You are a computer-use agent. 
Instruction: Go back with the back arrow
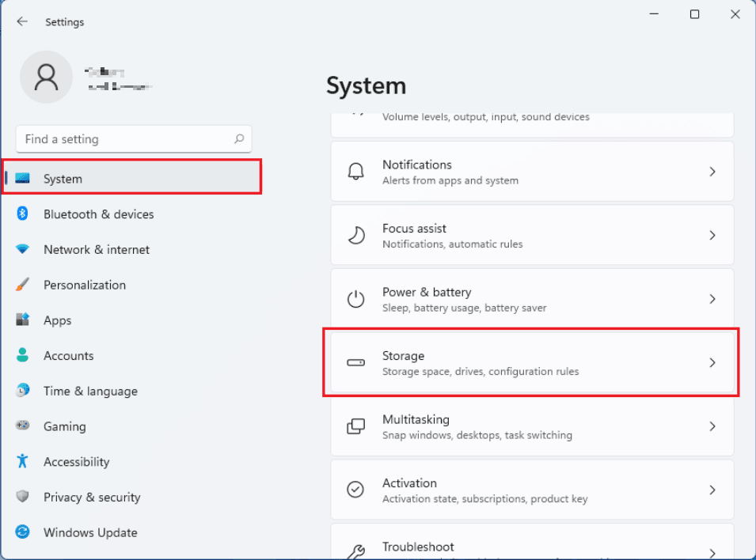(x=22, y=21)
